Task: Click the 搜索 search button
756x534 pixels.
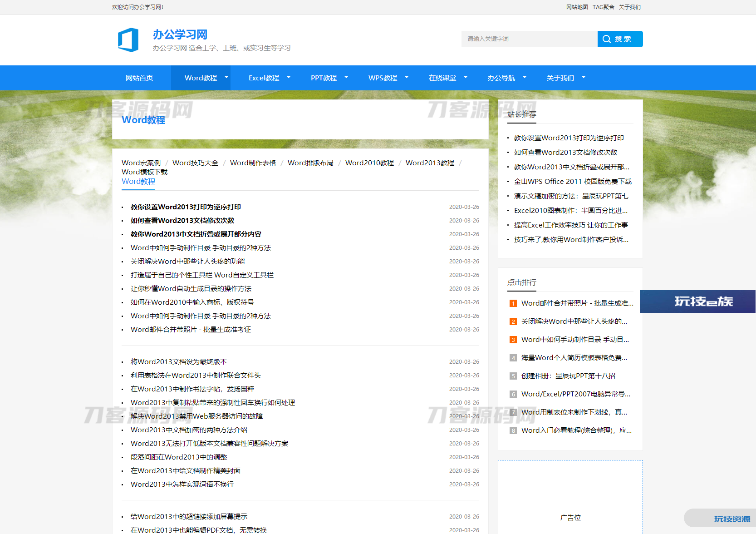Action: click(x=620, y=39)
